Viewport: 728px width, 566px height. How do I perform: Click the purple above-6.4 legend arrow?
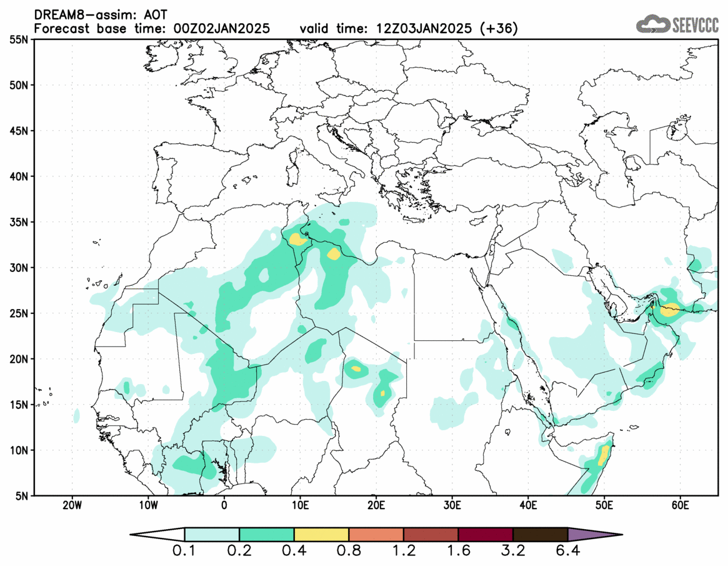(x=595, y=534)
